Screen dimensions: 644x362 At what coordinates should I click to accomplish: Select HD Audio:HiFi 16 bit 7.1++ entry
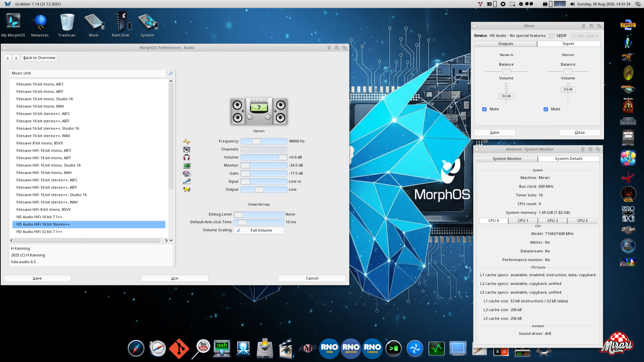tap(89, 217)
